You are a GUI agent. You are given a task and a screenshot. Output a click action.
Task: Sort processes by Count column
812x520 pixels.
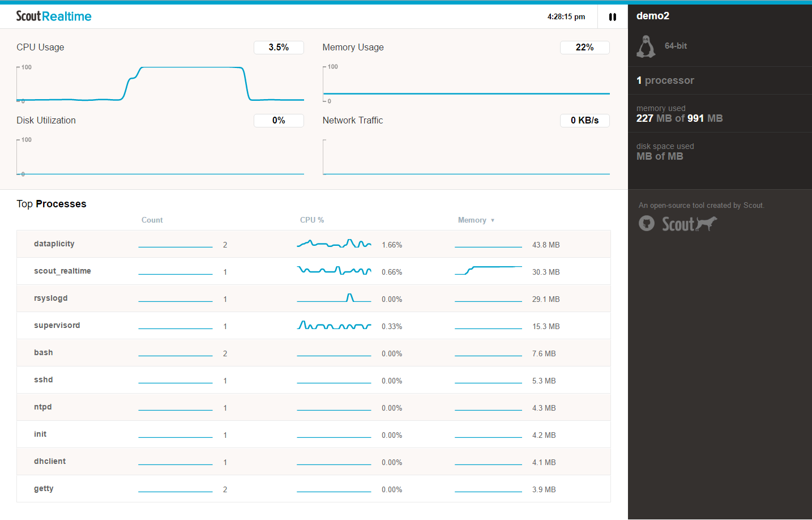152,220
